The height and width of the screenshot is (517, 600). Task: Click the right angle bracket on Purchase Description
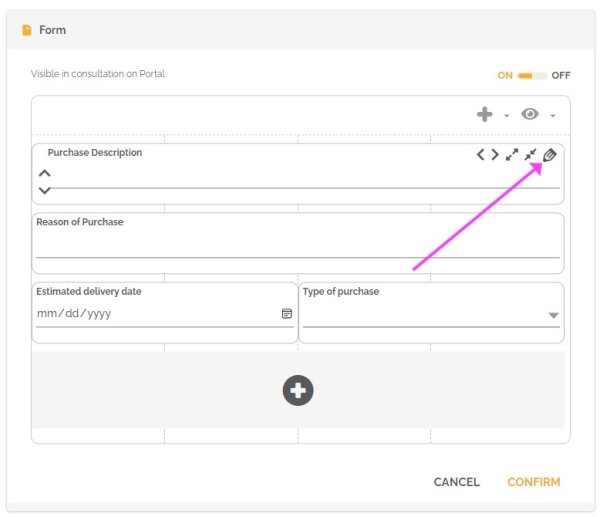click(494, 155)
